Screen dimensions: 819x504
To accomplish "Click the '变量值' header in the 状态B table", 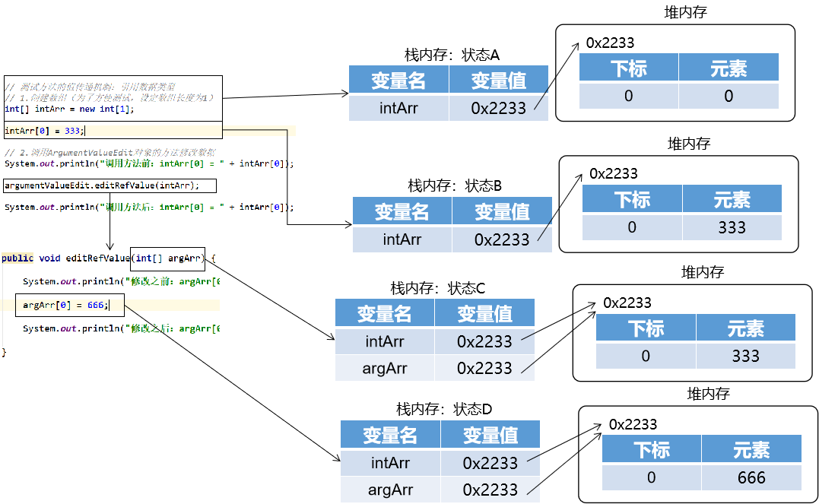I will [502, 211].
